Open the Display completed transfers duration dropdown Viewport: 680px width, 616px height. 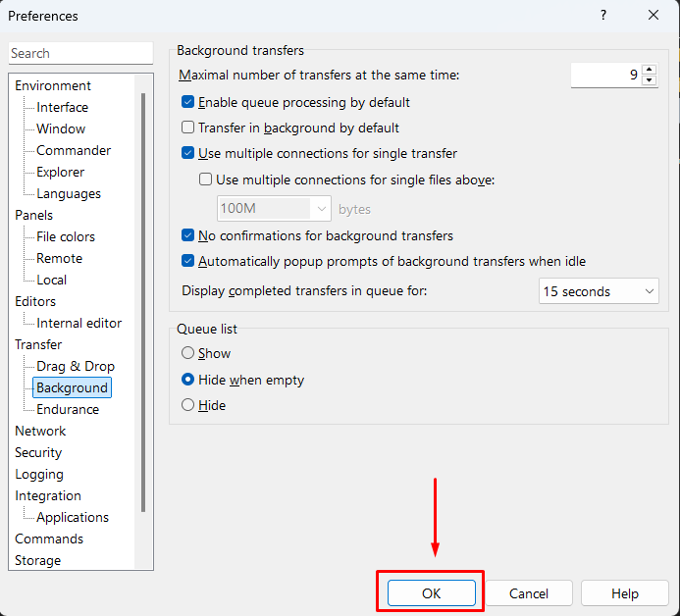598,291
